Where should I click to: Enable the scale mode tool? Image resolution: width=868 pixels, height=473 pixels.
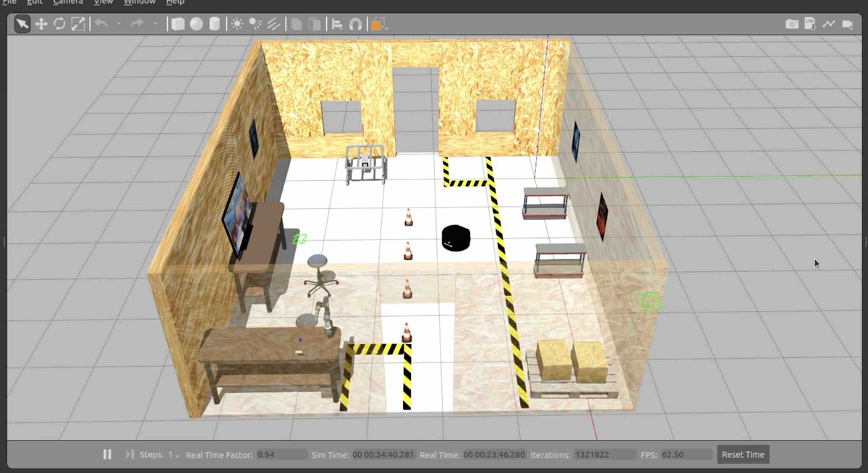pos(77,23)
